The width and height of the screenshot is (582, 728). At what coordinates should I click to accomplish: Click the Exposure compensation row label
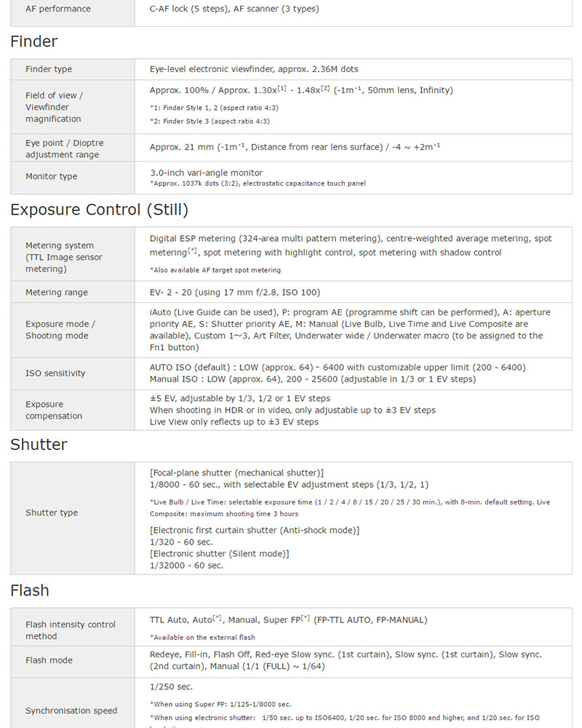tap(54, 410)
